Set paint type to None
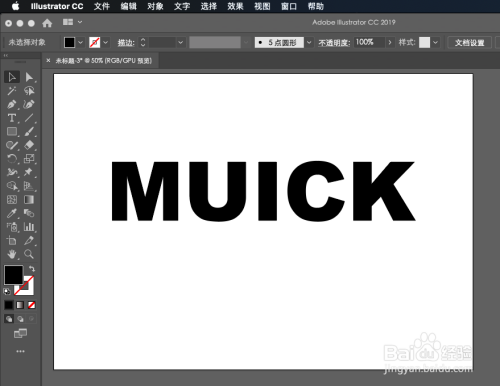Screen dimensions: 500x386 tap(32, 305)
